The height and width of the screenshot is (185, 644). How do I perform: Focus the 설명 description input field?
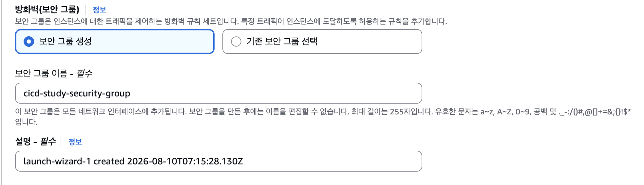(x=218, y=161)
